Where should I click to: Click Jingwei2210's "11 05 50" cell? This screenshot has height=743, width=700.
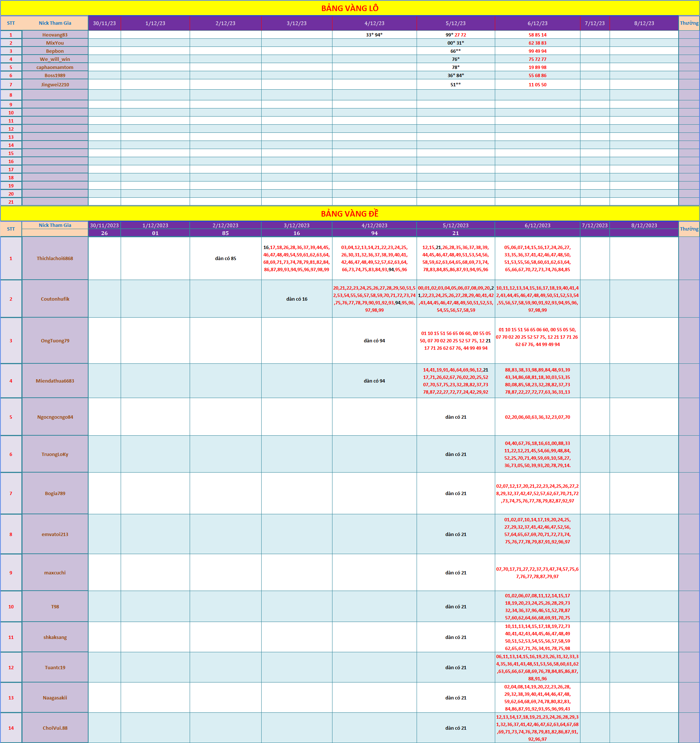tap(537, 84)
